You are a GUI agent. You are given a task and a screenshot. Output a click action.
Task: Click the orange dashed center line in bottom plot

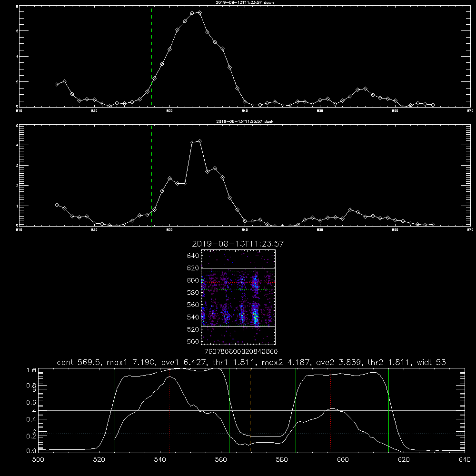pyautogui.click(x=250, y=410)
